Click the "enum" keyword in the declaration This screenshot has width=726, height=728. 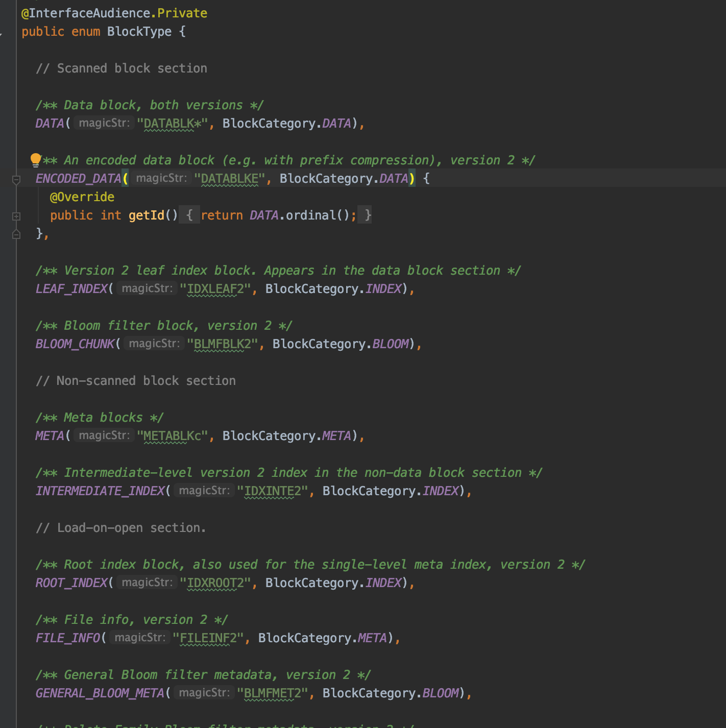86,32
